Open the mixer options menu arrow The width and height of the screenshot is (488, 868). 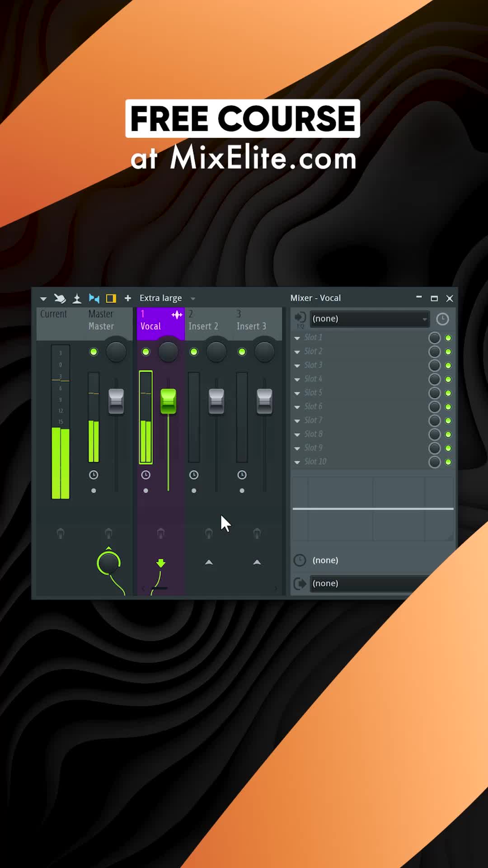click(x=43, y=299)
